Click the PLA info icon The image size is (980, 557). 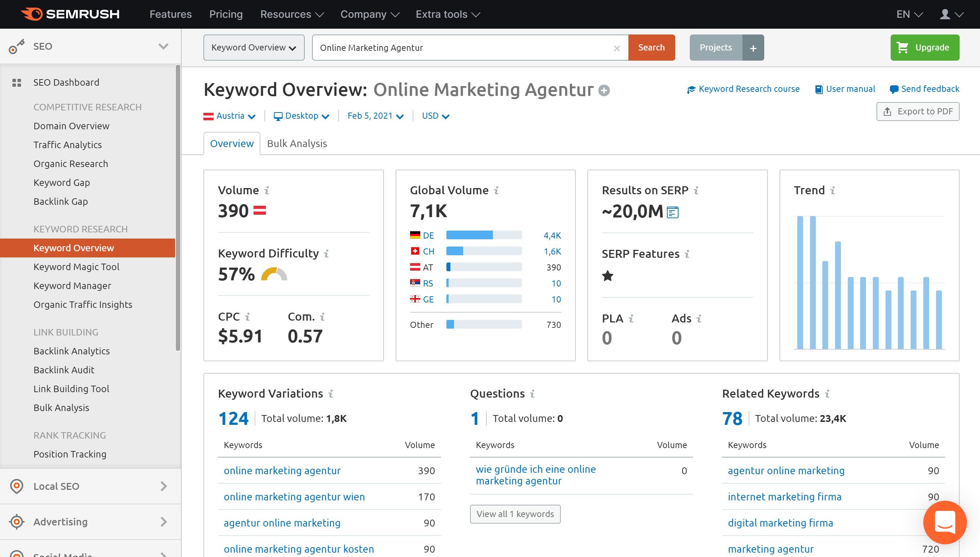coord(631,318)
